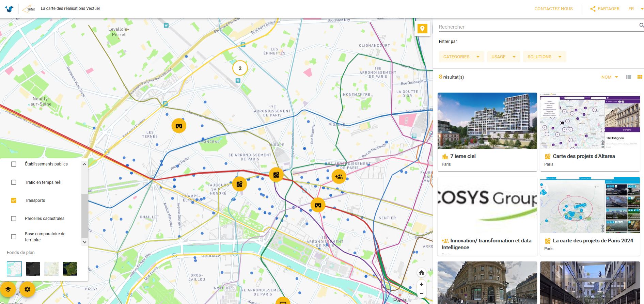Switch to list view layout icon
The image size is (644, 304).
(x=629, y=77)
